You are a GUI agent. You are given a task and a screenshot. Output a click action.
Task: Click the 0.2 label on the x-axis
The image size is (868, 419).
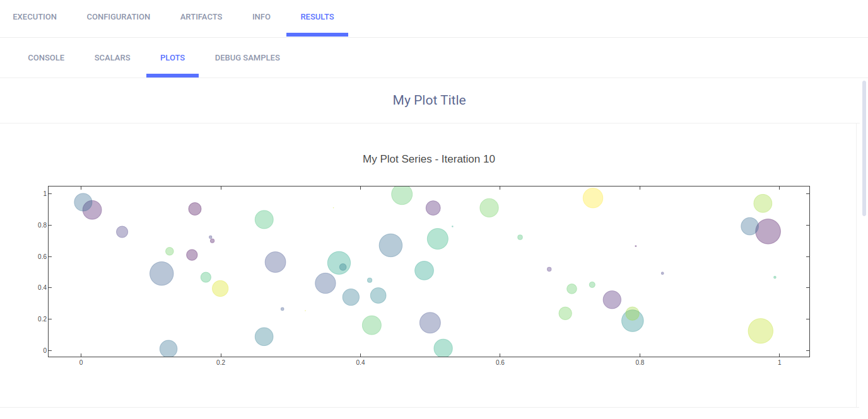pyautogui.click(x=221, y=363)
